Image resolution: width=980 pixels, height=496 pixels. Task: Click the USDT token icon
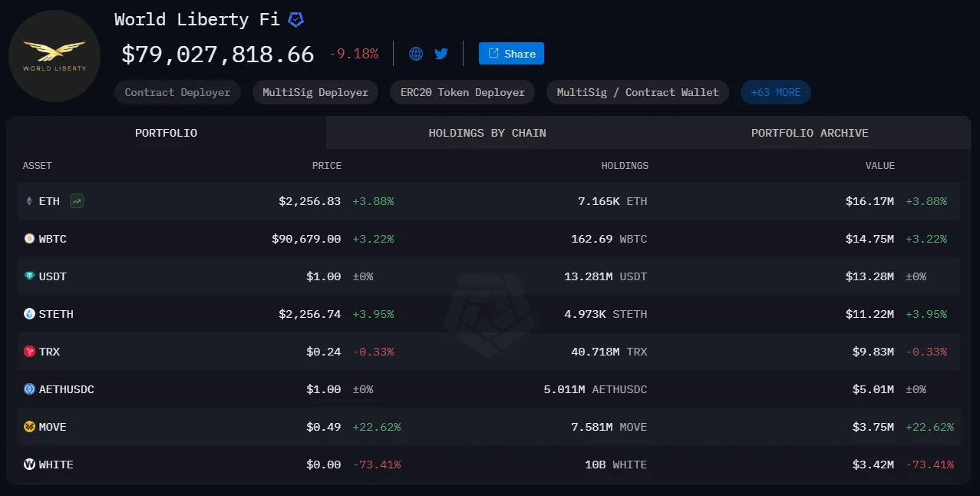click(x=30, y=276)
